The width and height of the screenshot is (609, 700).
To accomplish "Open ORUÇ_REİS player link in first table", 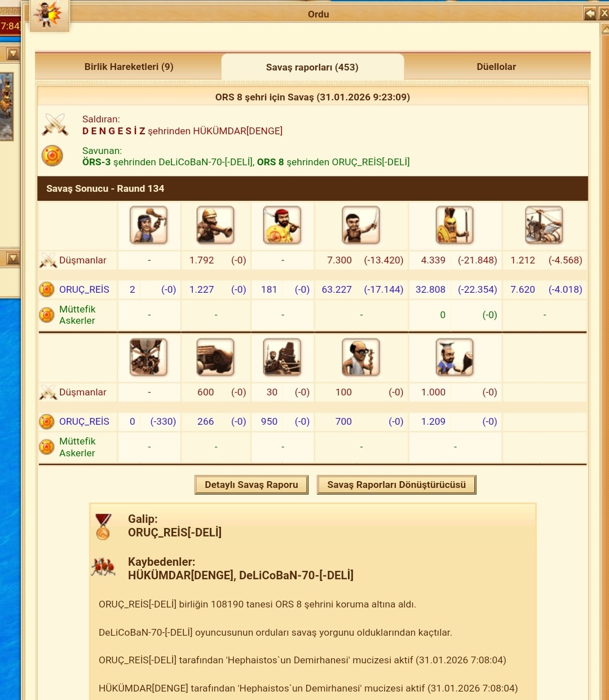I will (x=84, y=289).
